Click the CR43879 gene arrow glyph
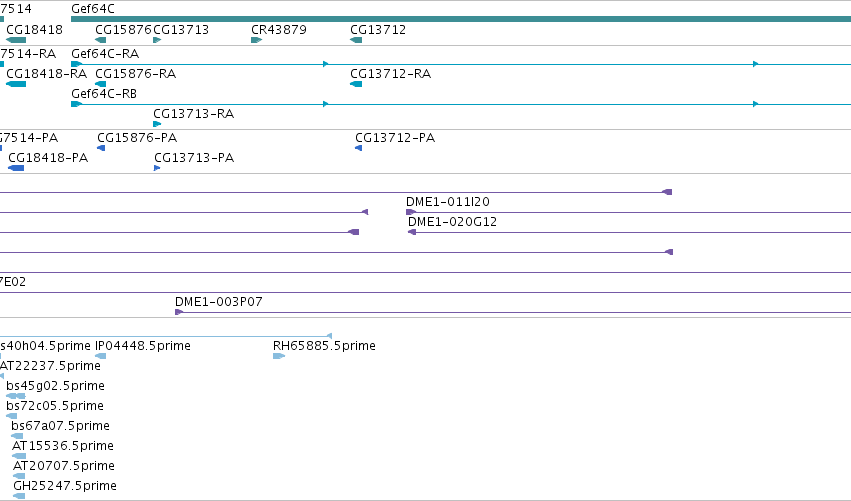Screen dimensions: 851x501 [257, 40]
